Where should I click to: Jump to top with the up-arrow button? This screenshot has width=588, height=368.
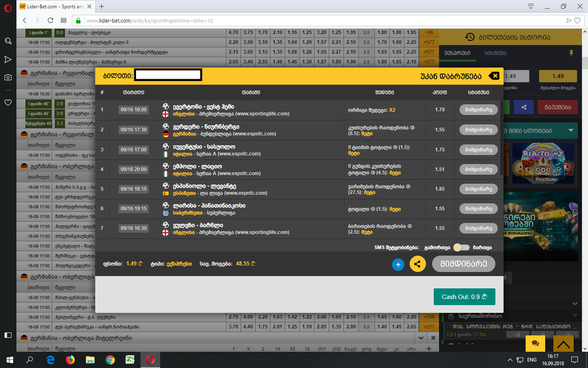pos(563,343)
